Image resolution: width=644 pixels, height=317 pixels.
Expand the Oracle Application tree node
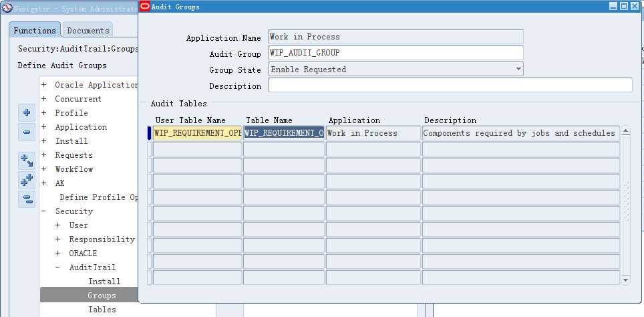pos(44,85)
